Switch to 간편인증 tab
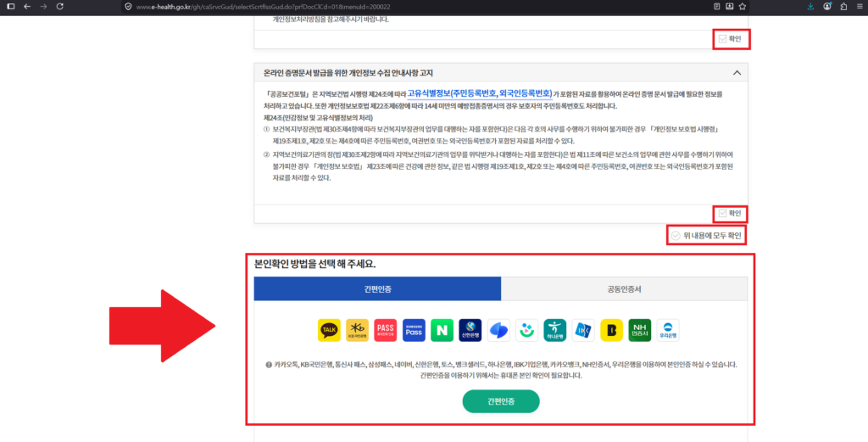 (377, 288)
